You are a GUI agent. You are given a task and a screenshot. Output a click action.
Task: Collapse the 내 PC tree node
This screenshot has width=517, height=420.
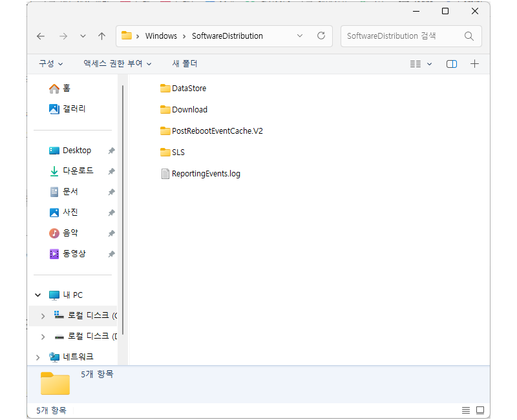click(x=37, y=295)
